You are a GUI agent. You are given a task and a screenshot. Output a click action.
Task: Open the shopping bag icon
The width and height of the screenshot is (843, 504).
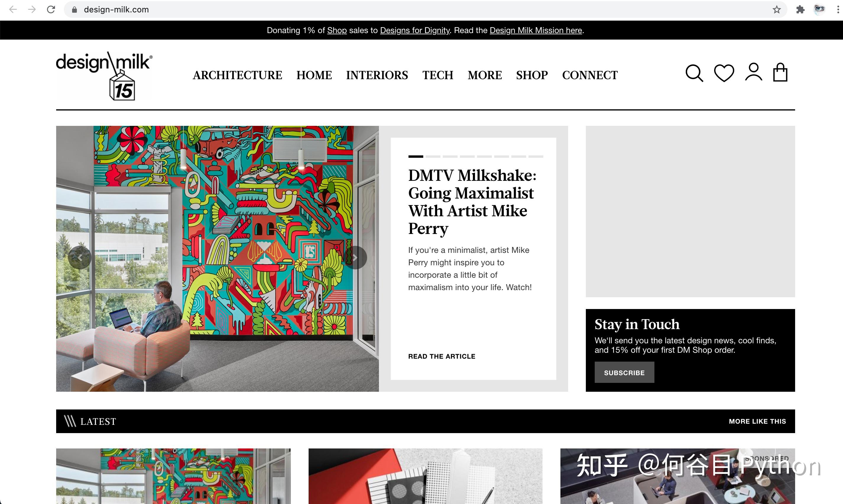pos(780,72)
